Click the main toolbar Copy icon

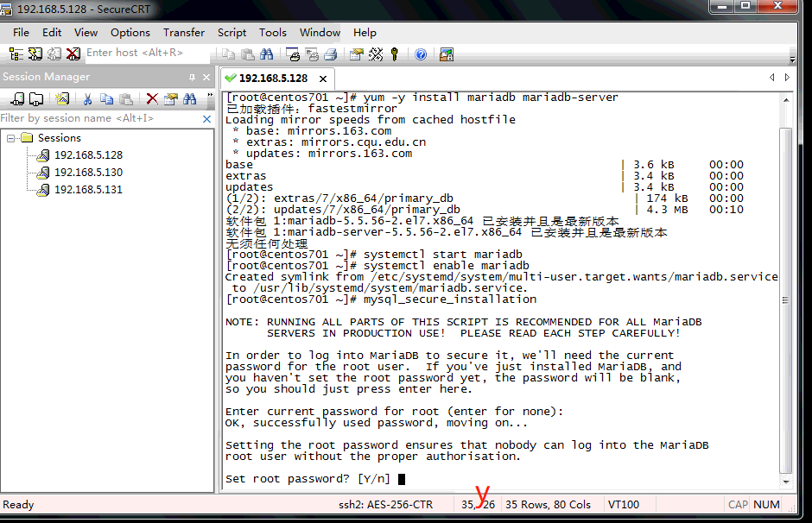click(x=228, y=54)
